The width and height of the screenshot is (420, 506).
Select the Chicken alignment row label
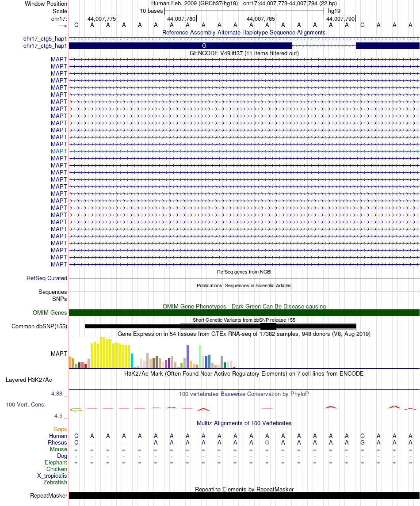click(x=57, y=469)
